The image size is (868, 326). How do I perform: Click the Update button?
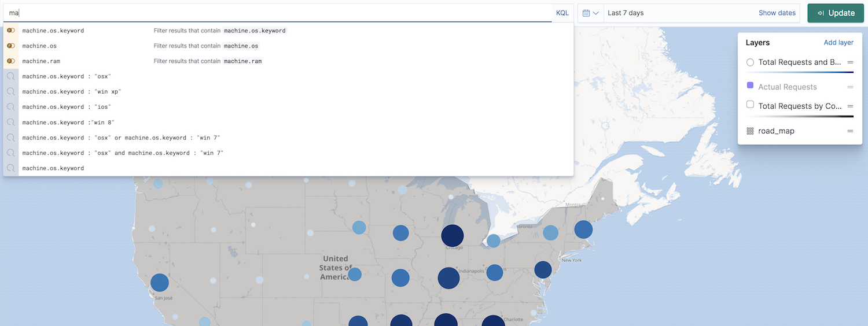(836, 13)
